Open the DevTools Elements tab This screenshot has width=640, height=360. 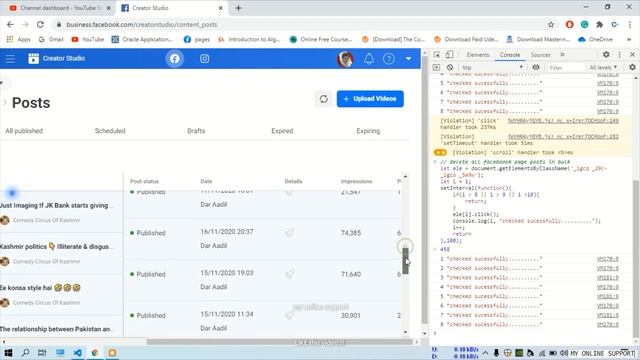[x=478, y=55]
